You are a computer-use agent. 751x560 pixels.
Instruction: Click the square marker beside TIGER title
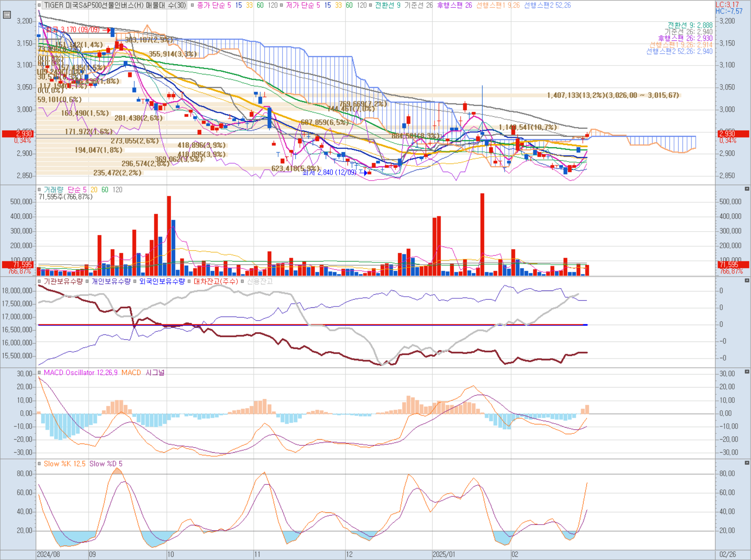pyautogui.click(x=40, y=5)
